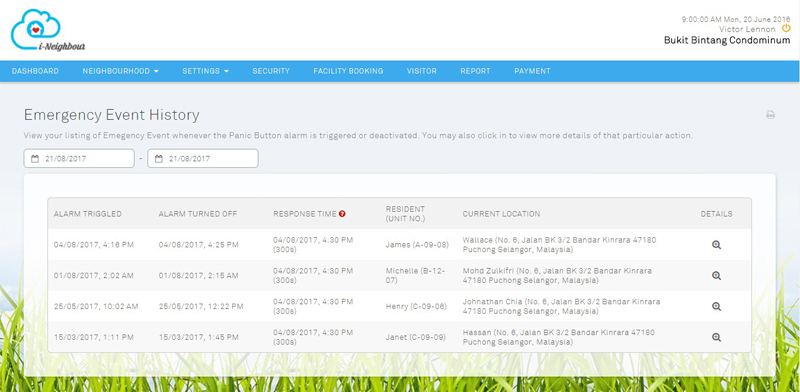Go to the Dashboard page
The height and width of the screenshot is (392, 800).
(35, 71)
